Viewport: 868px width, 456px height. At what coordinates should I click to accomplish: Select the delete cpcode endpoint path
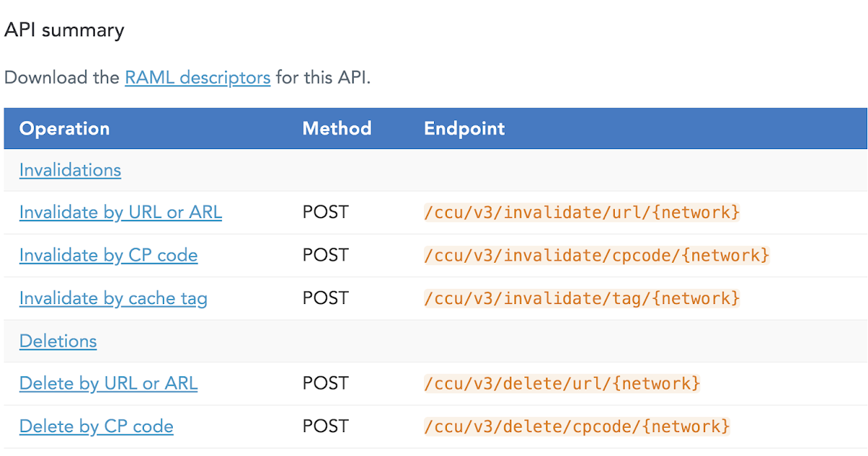coord(576,426)
